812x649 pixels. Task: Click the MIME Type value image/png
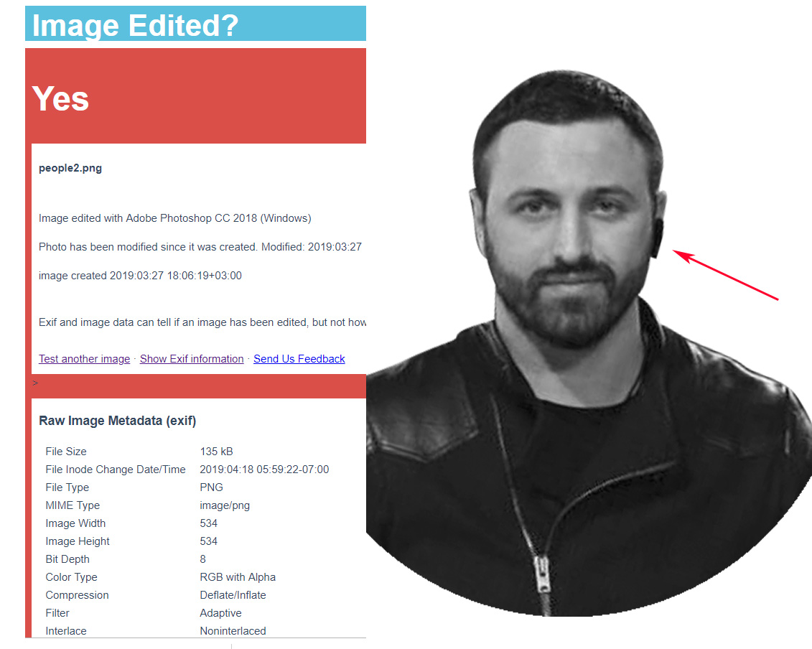pyautogui.click(x=225, y=505)
